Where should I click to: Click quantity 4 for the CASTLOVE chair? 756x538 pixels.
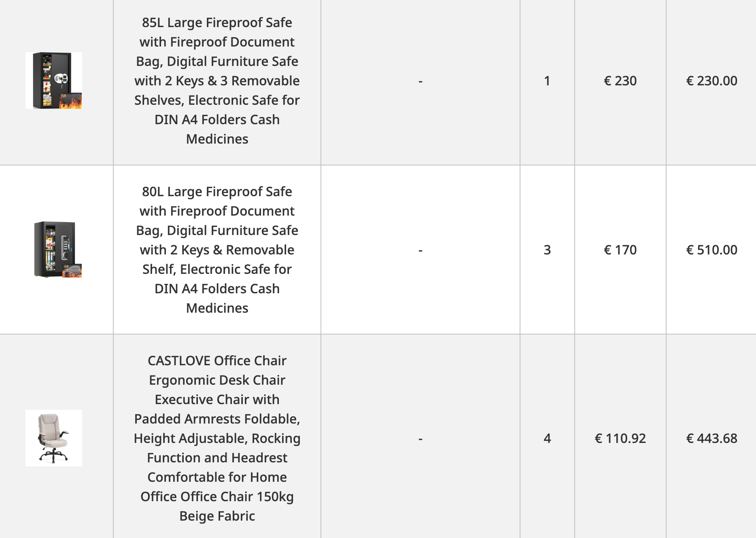coord(547,438)
